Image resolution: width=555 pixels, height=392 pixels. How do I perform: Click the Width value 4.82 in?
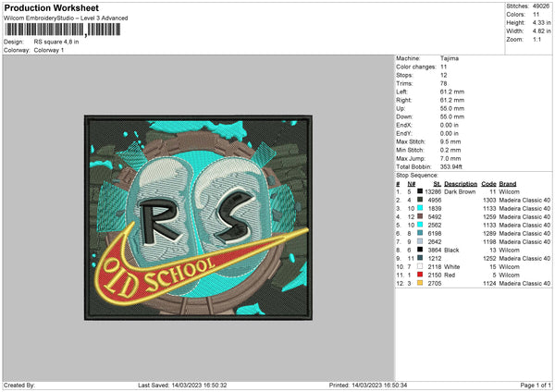coord(541,31)
